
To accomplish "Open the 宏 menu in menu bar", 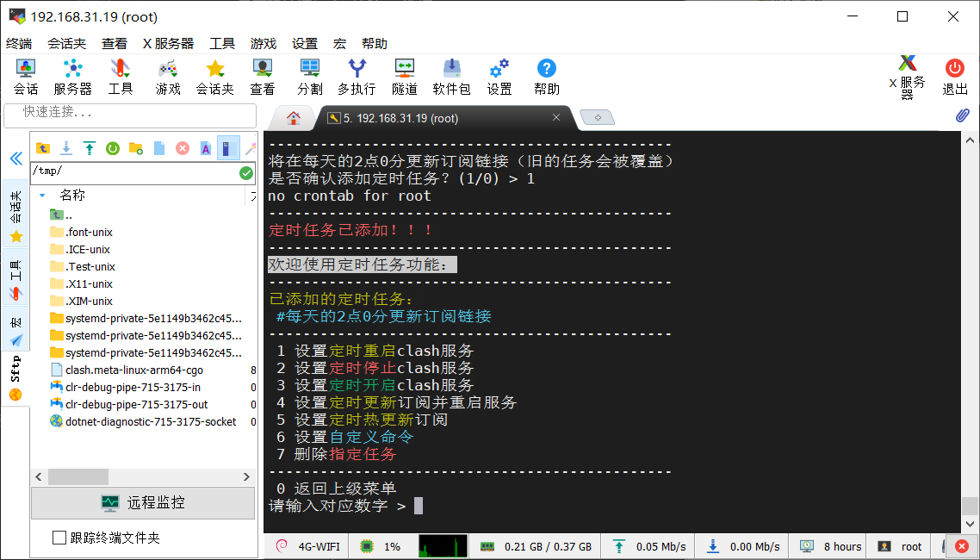I will click(339, 44).
